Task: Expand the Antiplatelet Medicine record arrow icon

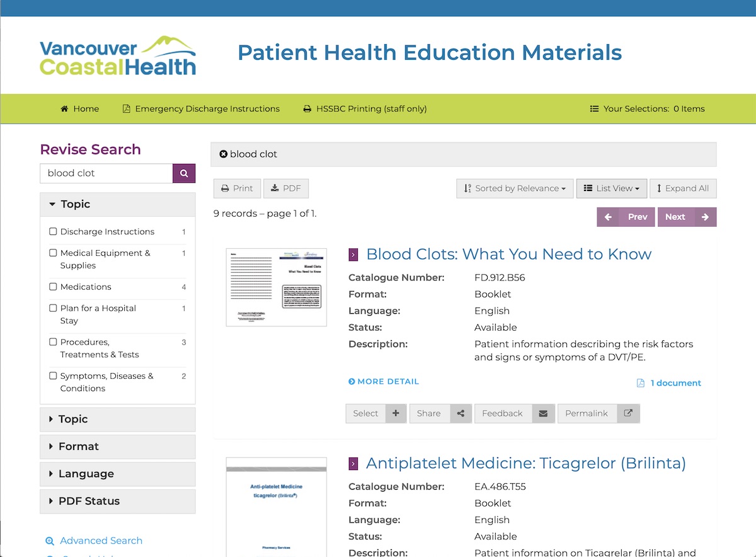Action: click(353, 464)
